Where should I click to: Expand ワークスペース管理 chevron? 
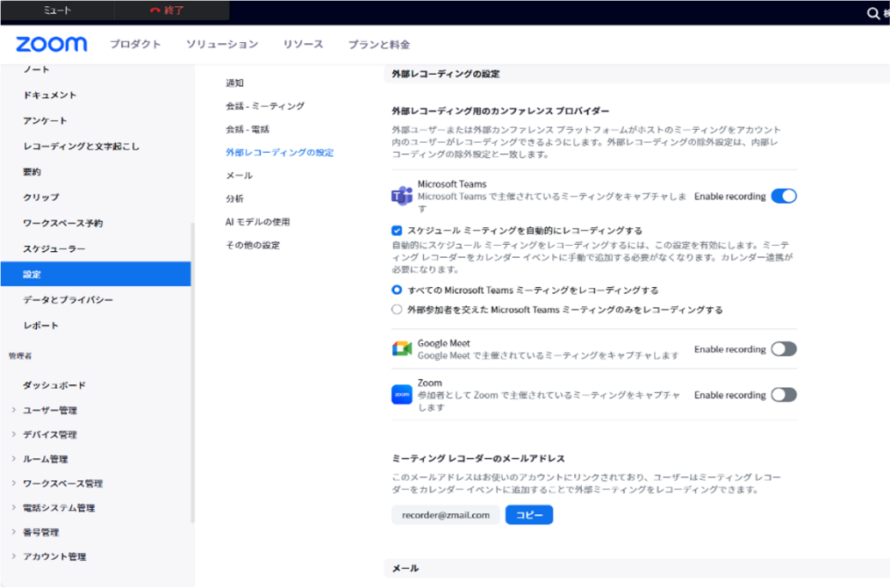[x=14, y=483]
